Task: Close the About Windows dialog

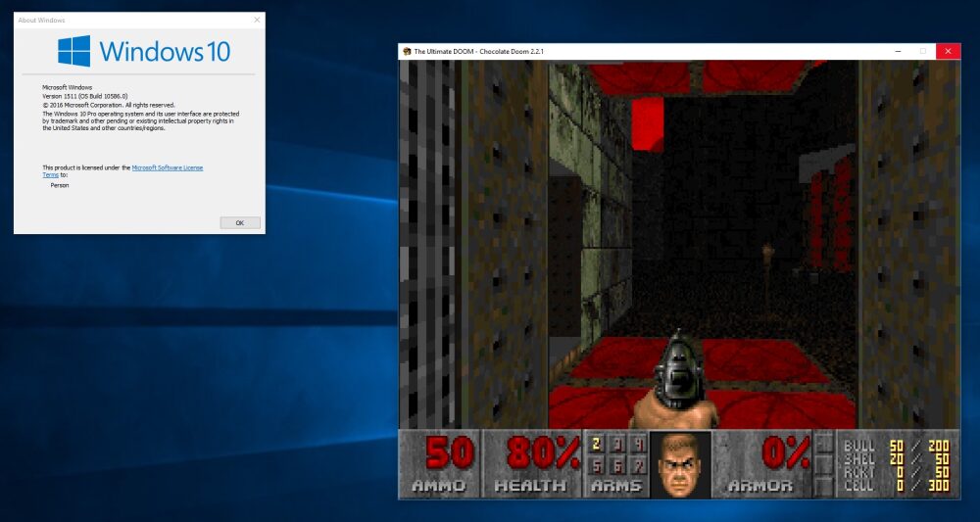Action: coord(257,20)
